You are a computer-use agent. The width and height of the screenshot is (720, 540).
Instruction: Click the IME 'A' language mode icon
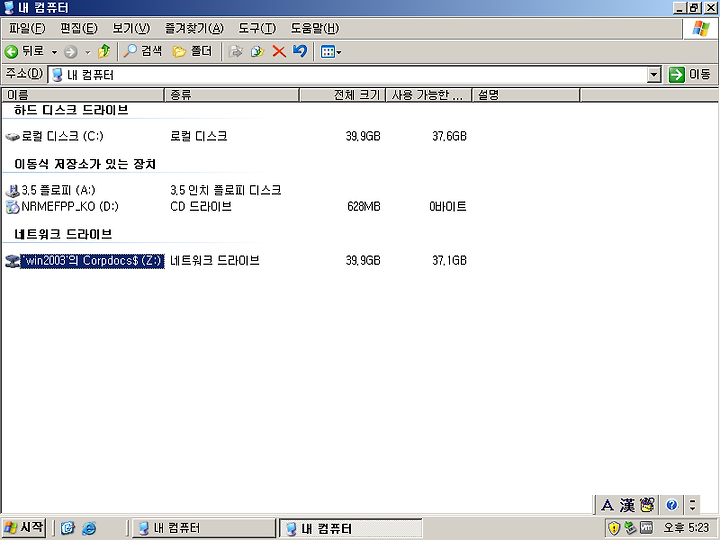coord(607,505)
